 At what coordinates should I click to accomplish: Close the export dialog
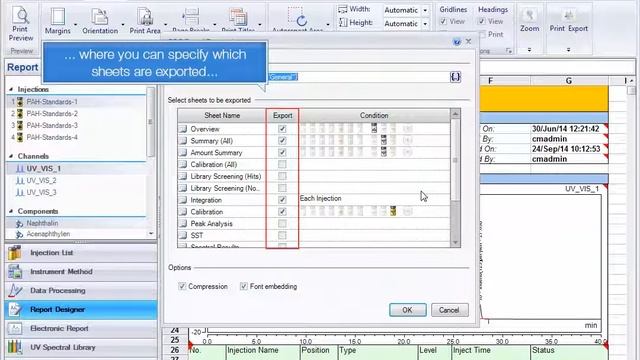[x=469, y=41]
